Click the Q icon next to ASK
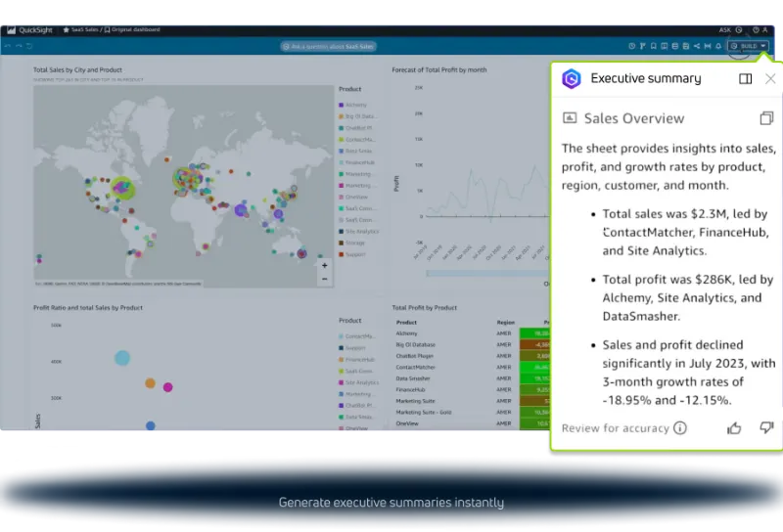783x532 pixels. (x=739, y=30)
